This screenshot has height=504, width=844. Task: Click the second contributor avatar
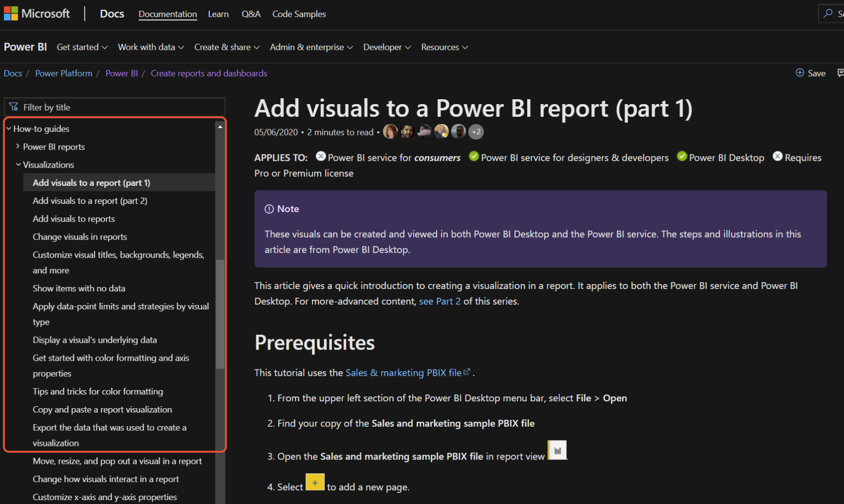407,131
